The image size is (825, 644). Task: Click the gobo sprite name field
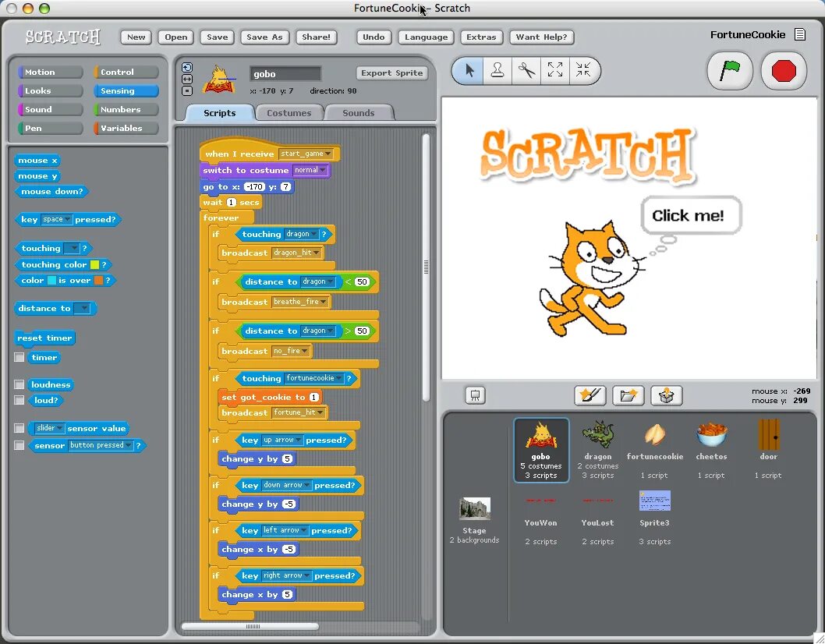point(285,73)
